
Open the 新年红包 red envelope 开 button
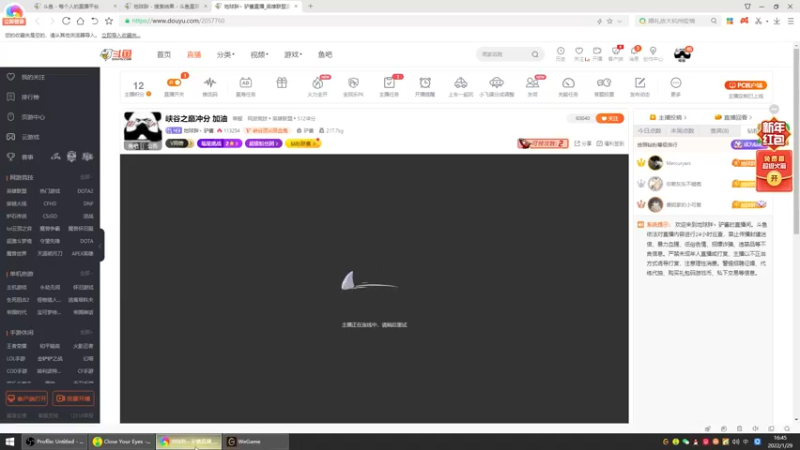774,178
